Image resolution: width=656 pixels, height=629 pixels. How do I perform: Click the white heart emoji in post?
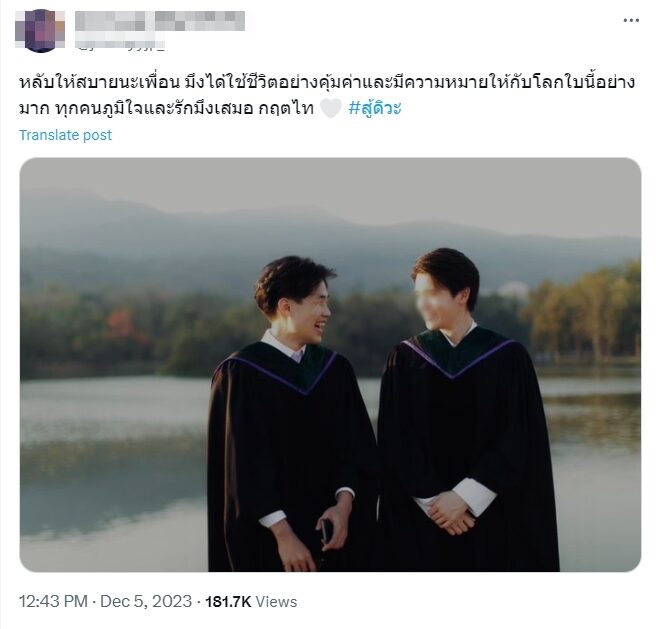[331, 109]
